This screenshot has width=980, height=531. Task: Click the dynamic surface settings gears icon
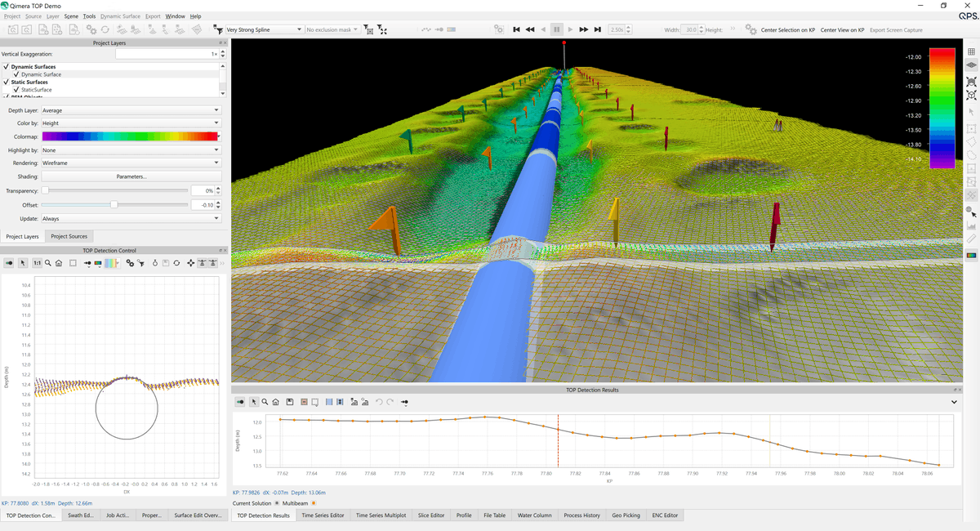pos(91,29)
